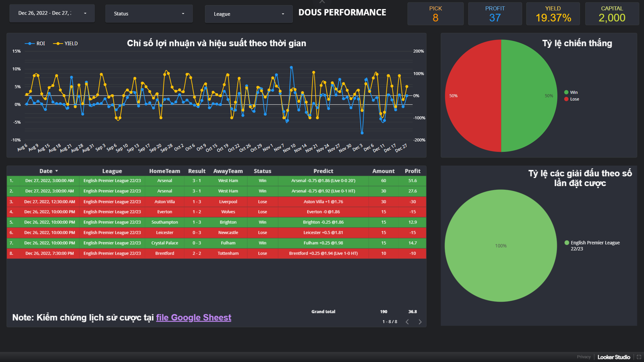Click the ROI legend marker icon
The height and width of the screenshot is (362, 644).
pyautogui.click(x=30, y=44)
